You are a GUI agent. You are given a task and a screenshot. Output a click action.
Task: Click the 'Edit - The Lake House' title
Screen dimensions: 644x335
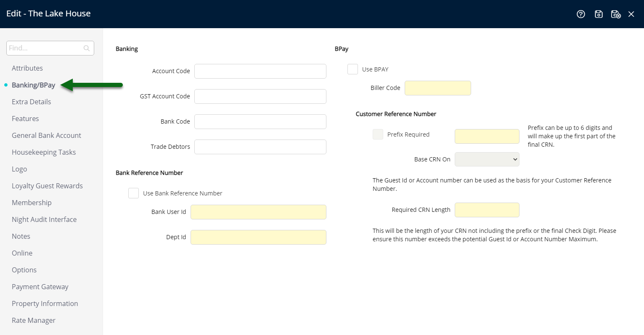(48, 13)
